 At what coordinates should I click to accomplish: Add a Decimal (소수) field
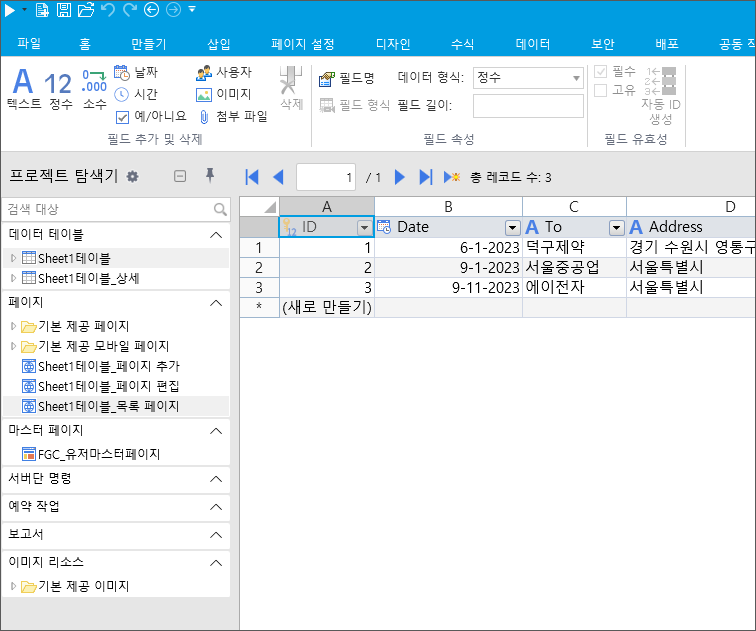click(x=94, y=87)
